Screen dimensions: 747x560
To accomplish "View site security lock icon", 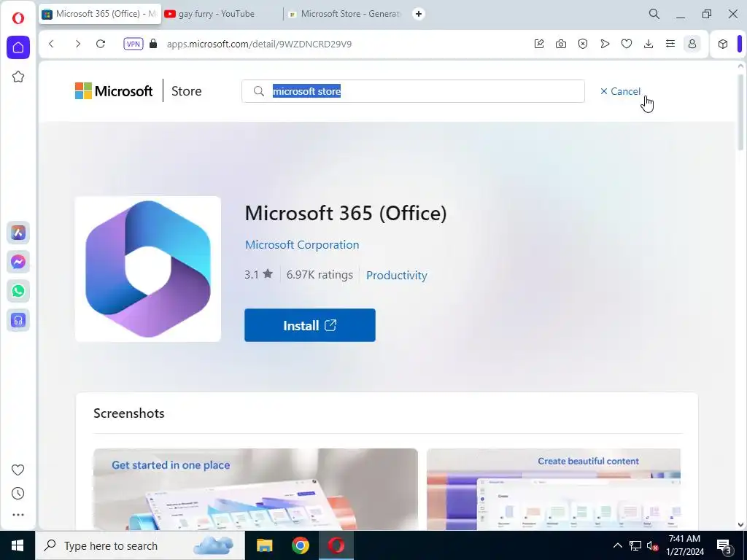I will [153, 44].
